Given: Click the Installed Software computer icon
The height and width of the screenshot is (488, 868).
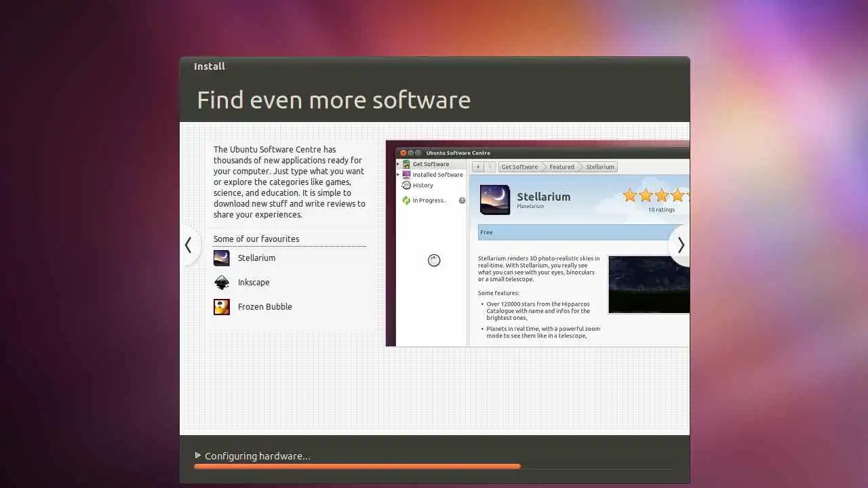Looking at the screenshot, I should [406, 174].
